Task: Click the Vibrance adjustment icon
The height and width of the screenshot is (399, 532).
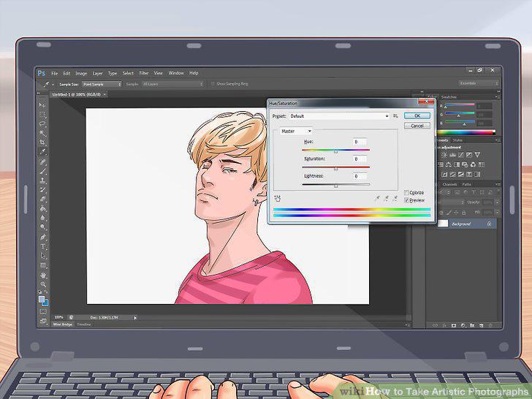Action: coord(477,155)
